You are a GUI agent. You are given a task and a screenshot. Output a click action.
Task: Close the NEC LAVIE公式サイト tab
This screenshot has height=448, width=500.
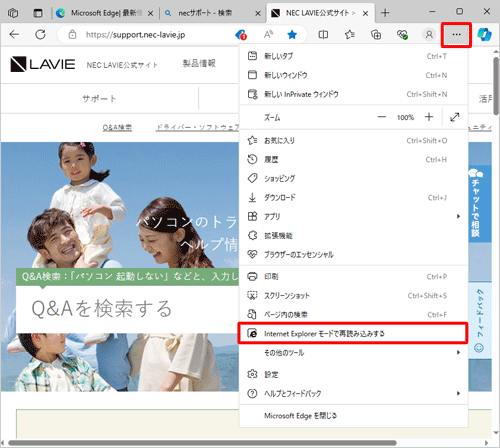coord(366,13)
